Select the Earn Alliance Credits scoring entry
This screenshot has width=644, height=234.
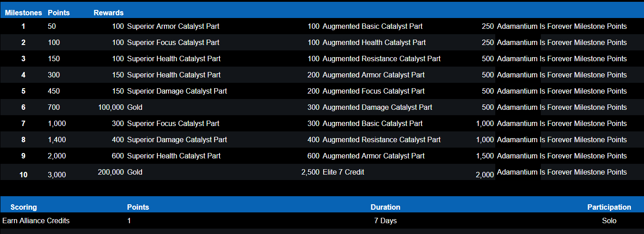tap(36, 220)
